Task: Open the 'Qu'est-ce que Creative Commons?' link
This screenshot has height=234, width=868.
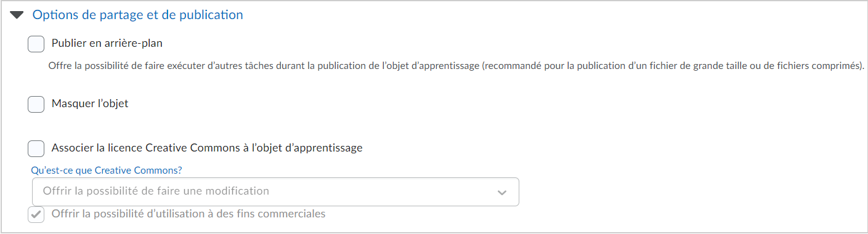Action: click(107, 170)
